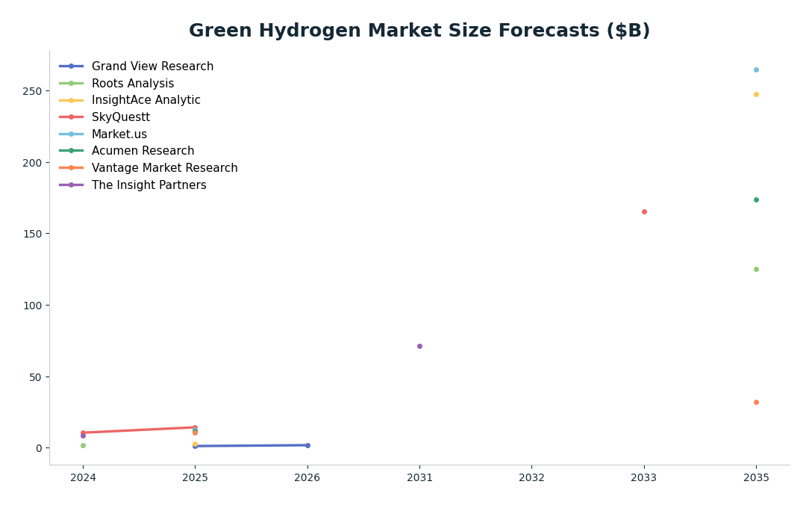The image size is (812, 505).
Task: Click the 2031 x-axis label
Action: (419, 477)
